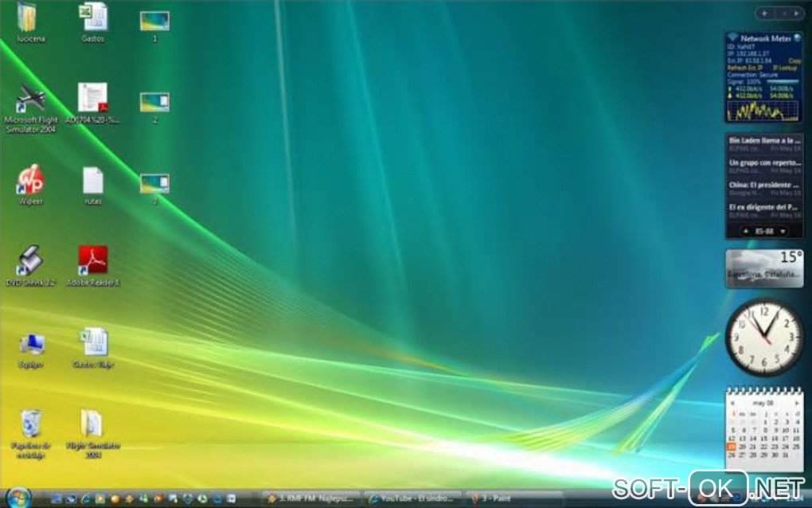812x508 pixels.
Task: Click the sidebar add gadget plus button
Action: [x=765, y=14]
